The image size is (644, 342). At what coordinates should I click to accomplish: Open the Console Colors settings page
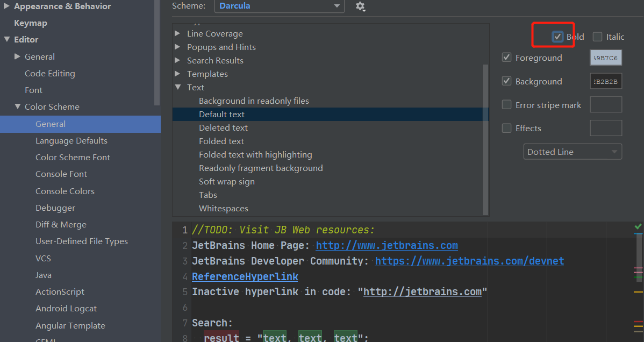(x=65, y=191)
